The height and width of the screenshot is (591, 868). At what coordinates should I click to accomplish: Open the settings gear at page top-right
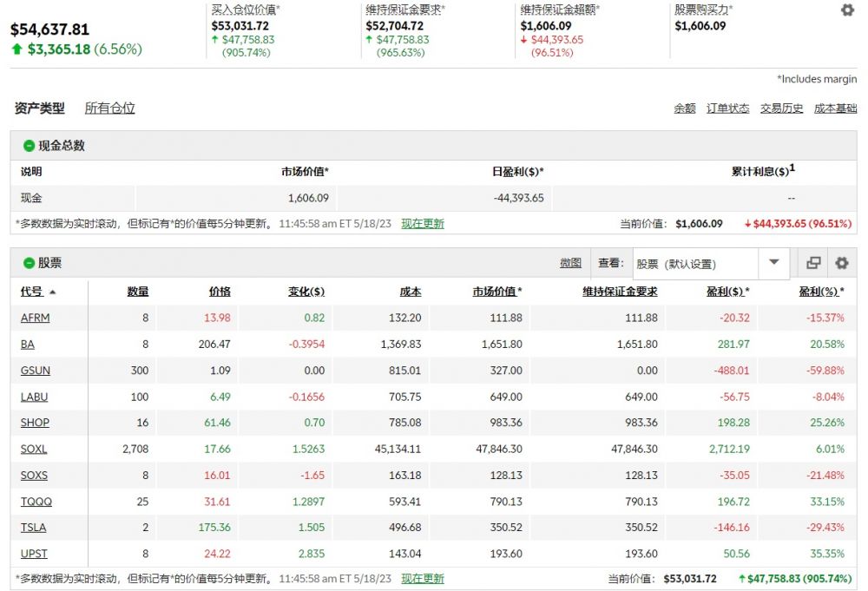coord(847,10)
